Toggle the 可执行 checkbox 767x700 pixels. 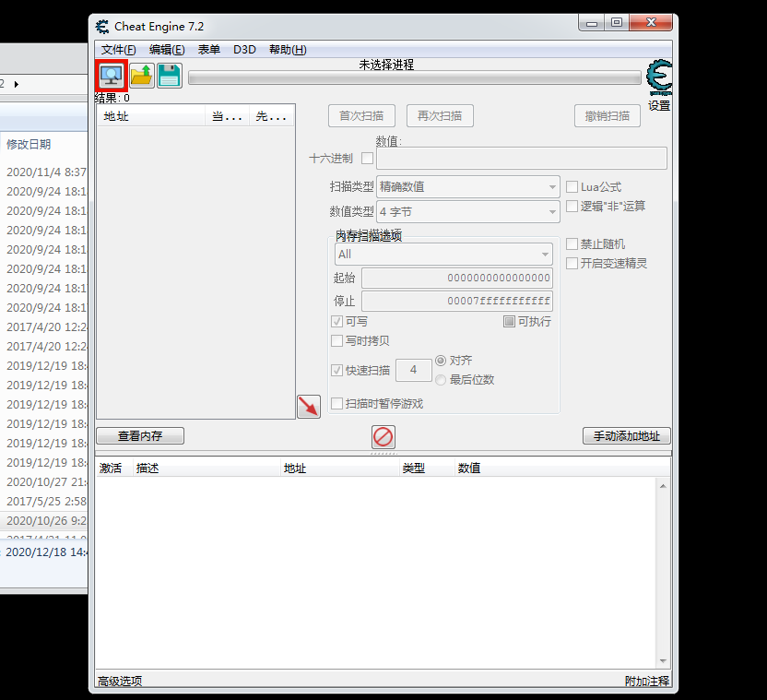[x=509, y=322]
